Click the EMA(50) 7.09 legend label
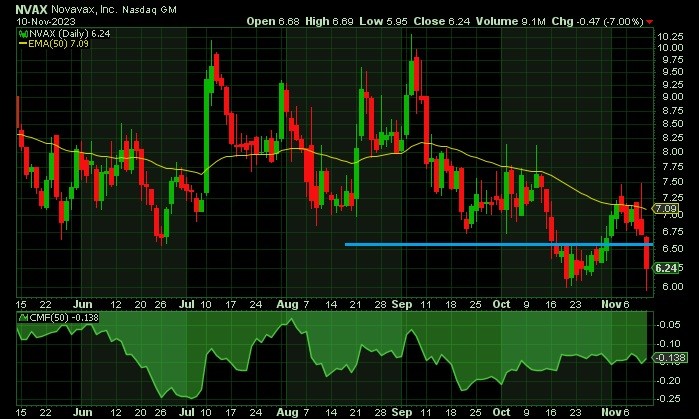699x419 pixels. (58, 44)
